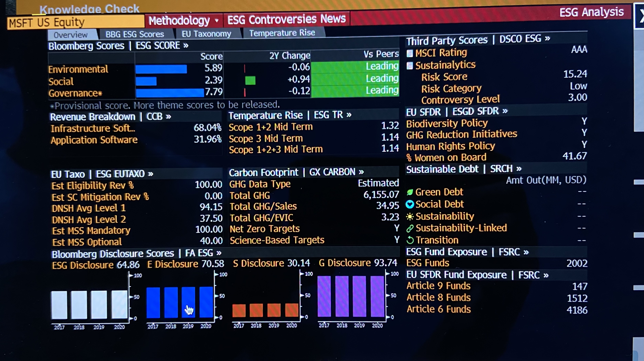Expand Third Party Scores DSCO ESG

click(478, 40)
